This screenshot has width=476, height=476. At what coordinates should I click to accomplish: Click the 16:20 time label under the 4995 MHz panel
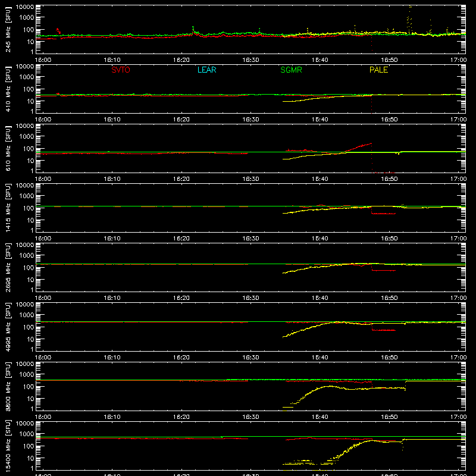point(181,358)
